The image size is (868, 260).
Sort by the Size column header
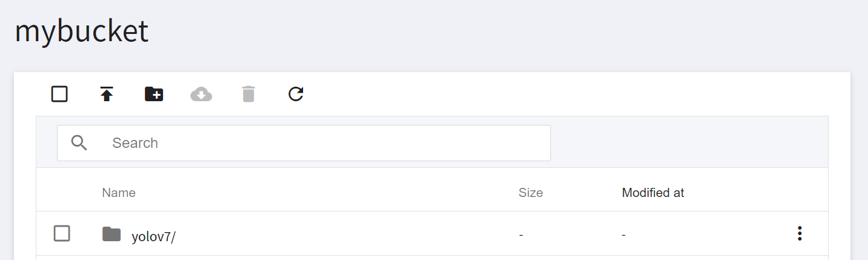[530, 193]
